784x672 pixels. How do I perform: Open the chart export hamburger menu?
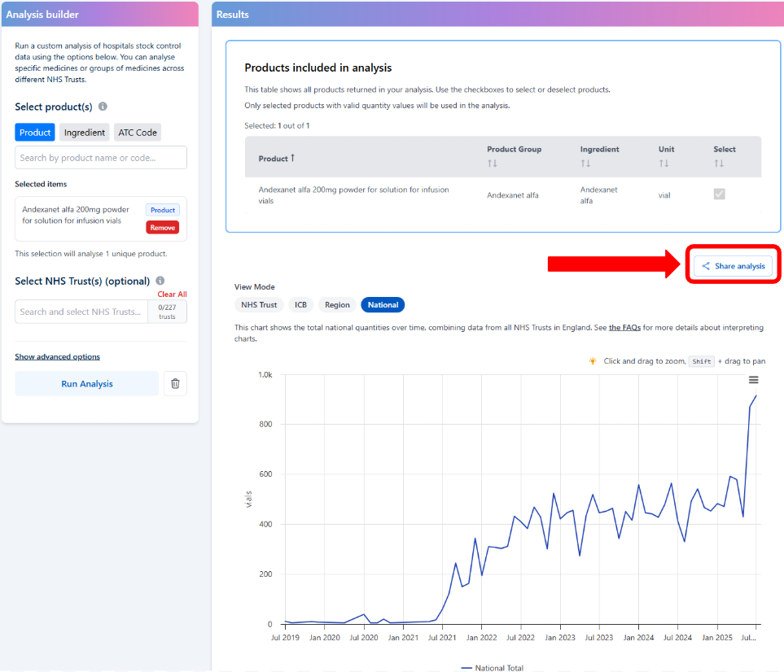pos(753,379)
